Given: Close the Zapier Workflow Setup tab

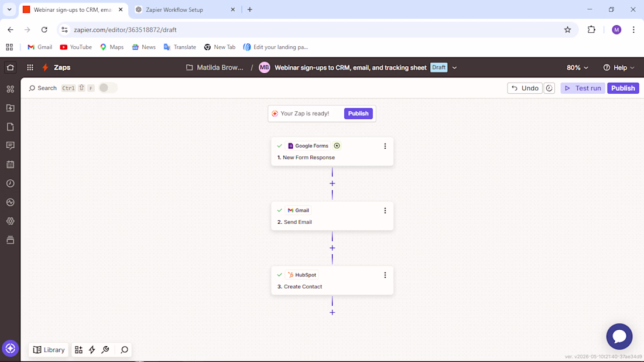Looking at the screenshot, I should click(x=233, y=9).
